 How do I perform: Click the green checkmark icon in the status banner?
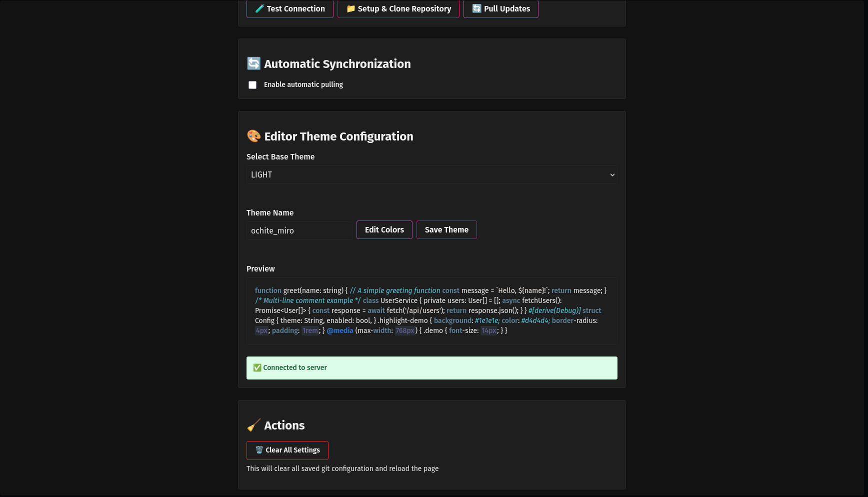(x=257, y=367)
